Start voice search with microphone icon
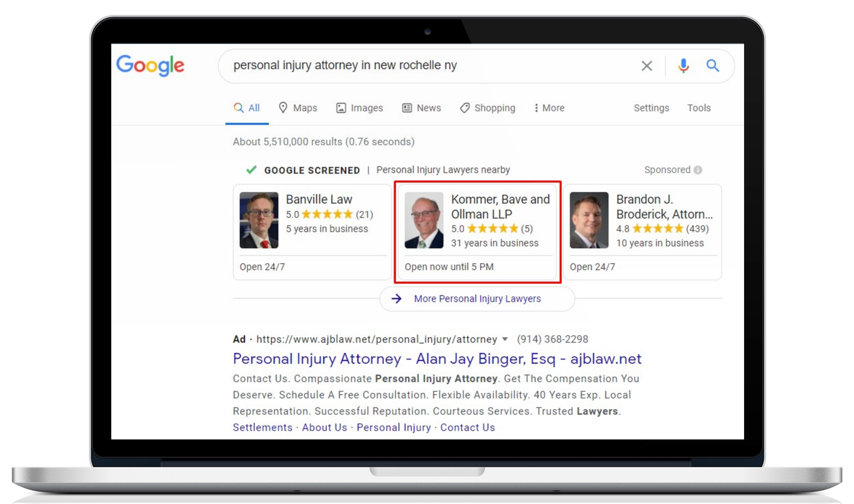Image resolution: width=854 pixels, height=504 pixels. pos(683,66)
